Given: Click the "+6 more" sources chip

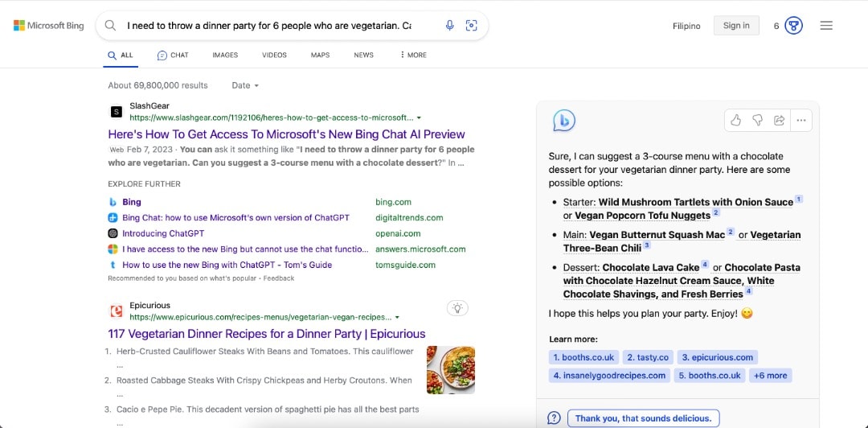Looking at the screenshot, I should pos(770,376).
